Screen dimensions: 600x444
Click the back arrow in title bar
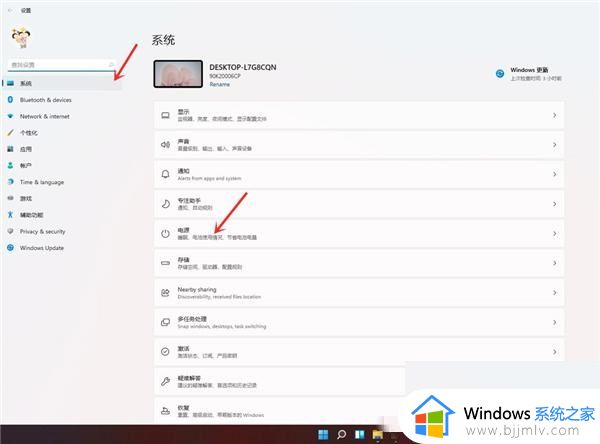click(x=10, y=10)
